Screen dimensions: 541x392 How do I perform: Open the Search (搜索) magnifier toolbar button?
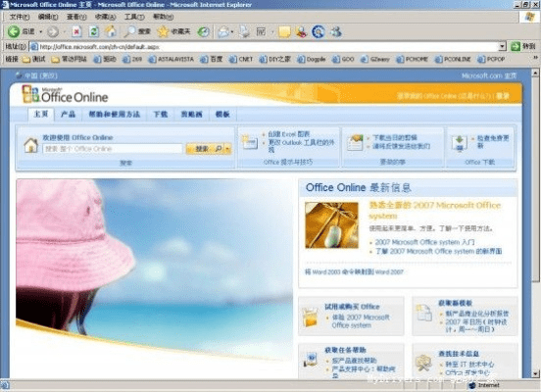pos(137,31)
